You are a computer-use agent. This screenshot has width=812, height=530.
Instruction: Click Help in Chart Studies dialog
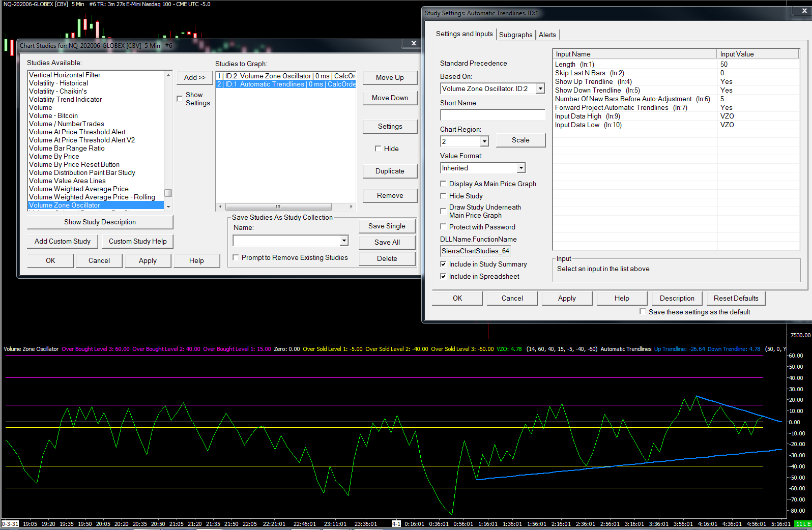(196, 260)
